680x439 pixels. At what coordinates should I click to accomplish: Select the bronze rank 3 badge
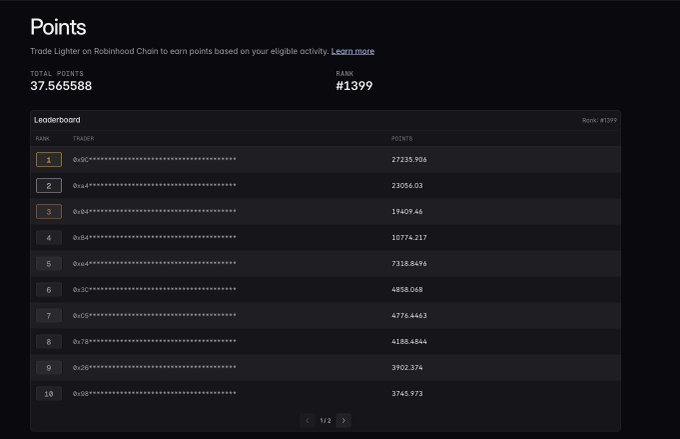(x=49, y=212)
